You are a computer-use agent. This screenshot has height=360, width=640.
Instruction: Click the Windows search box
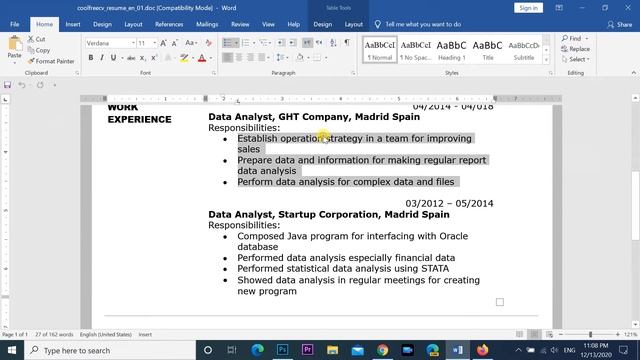(110, 350)
